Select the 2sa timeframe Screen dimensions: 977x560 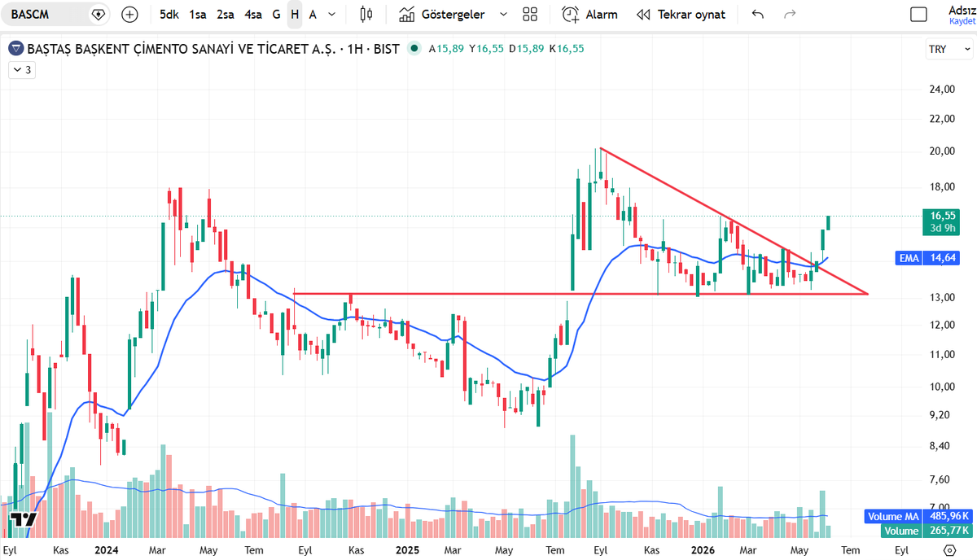226,15
